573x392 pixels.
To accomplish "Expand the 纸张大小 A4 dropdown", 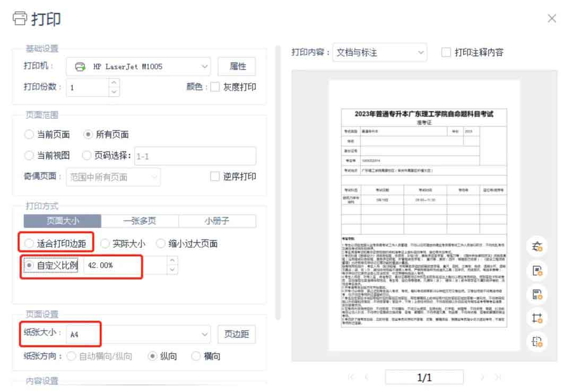I will pos(138,335).
